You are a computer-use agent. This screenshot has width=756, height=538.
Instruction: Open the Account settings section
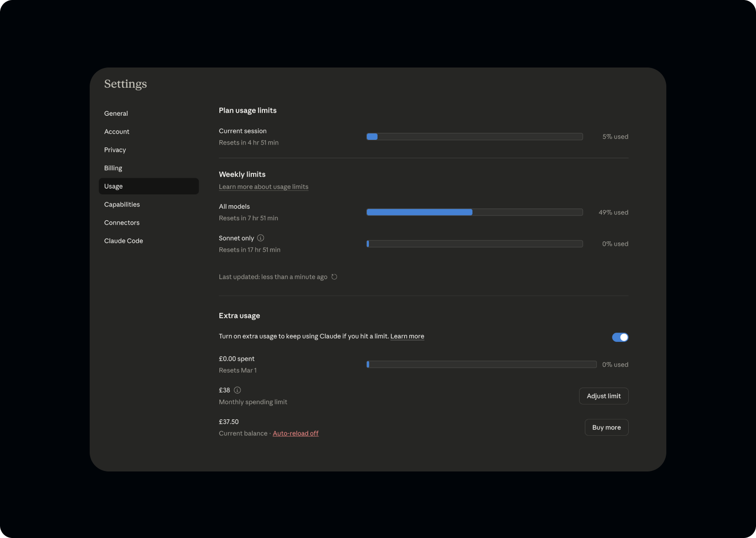point(148,132)
